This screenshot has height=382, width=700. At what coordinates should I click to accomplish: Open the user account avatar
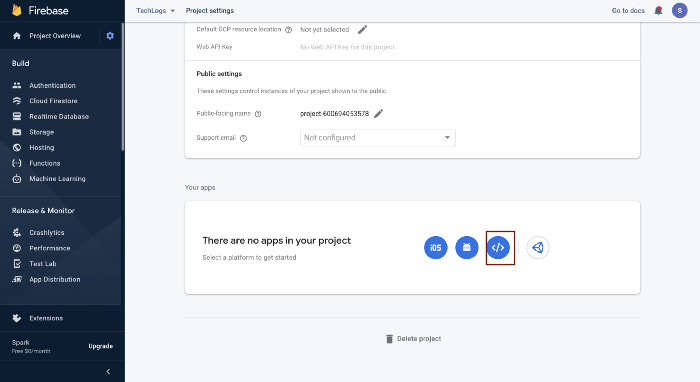(x=679, y=10)
